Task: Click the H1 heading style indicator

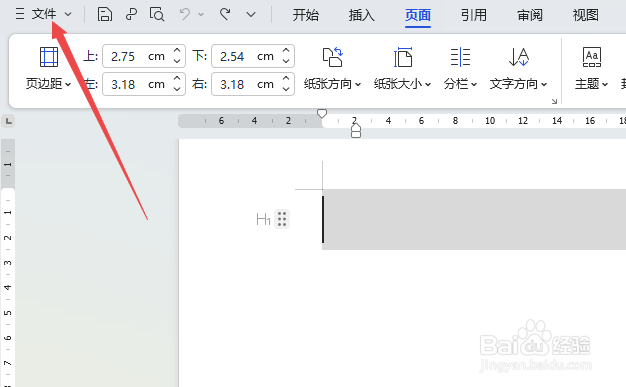Action: pyautogui.click(x=263, y=219)
